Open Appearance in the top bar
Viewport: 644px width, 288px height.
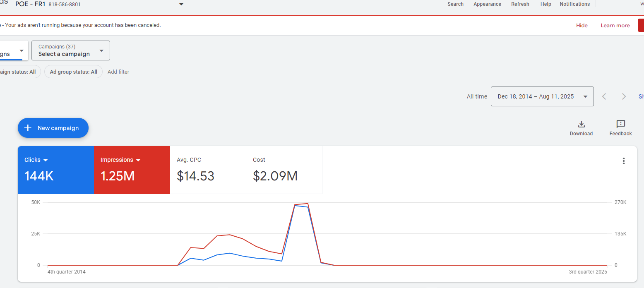487,4
